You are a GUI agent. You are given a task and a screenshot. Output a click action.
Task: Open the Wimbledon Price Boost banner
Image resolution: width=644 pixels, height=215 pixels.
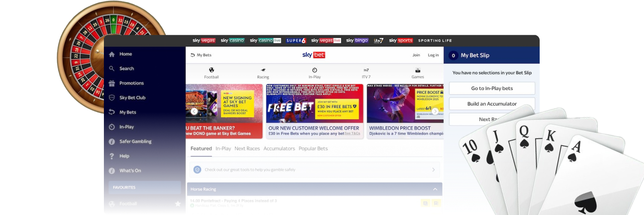pyautogui.click(x=405, y=111)
